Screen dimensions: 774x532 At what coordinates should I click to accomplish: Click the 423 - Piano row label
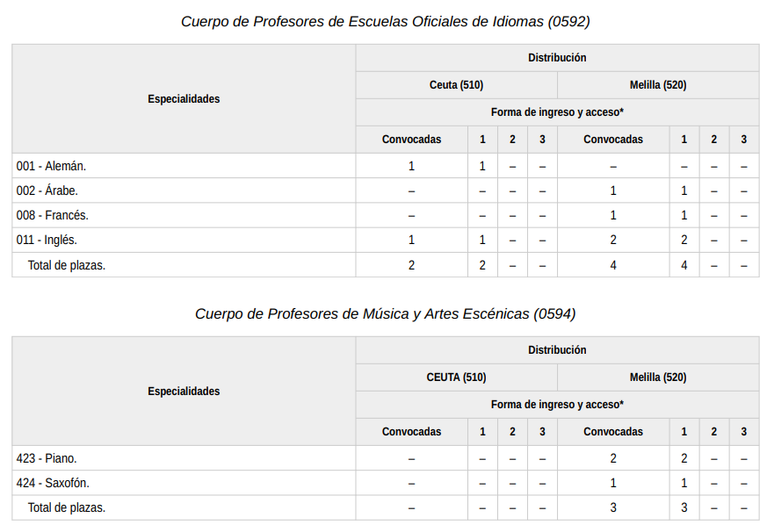[47, 458]
